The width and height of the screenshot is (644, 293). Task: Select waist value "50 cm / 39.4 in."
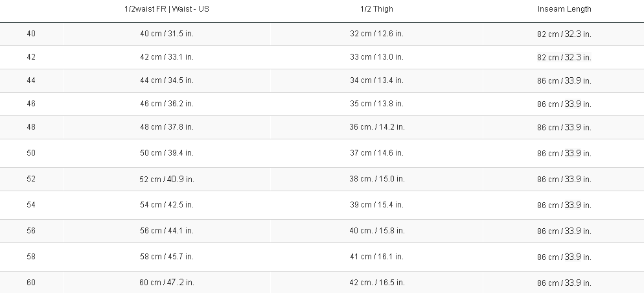click(x=167, y=153)
